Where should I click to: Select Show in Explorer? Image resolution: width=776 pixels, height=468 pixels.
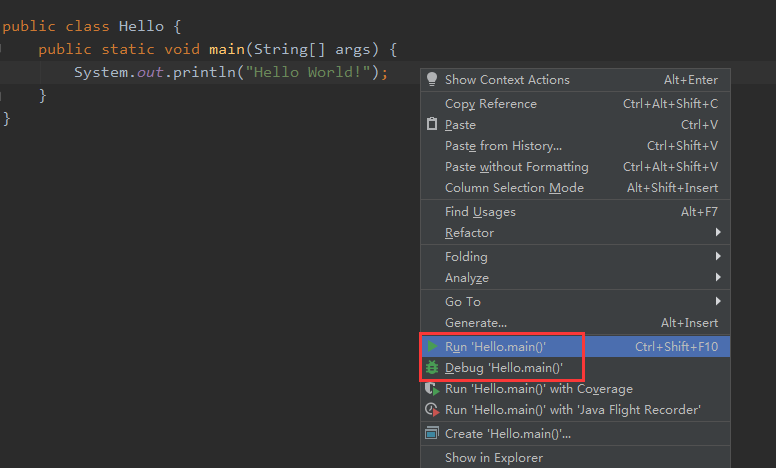(x=575, y=458)
